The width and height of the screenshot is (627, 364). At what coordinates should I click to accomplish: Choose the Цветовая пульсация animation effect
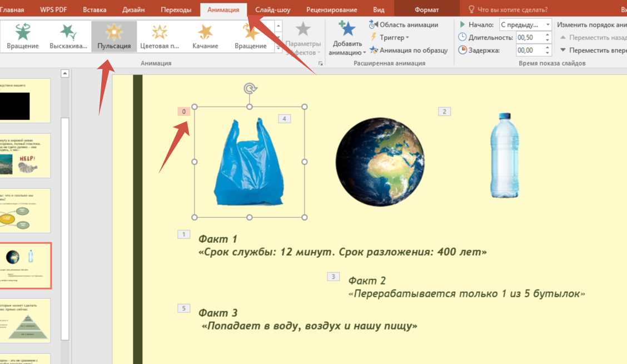(x=160, y=37)
